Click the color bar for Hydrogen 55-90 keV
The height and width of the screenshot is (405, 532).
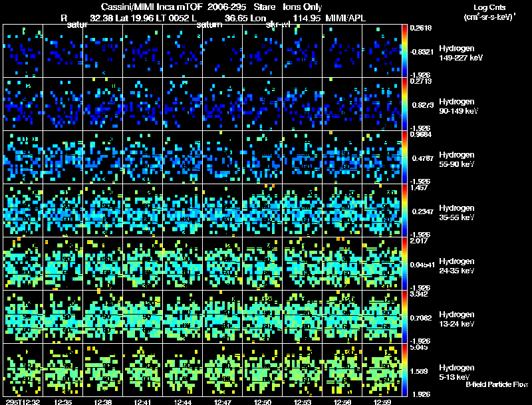[x=406, y=157]
